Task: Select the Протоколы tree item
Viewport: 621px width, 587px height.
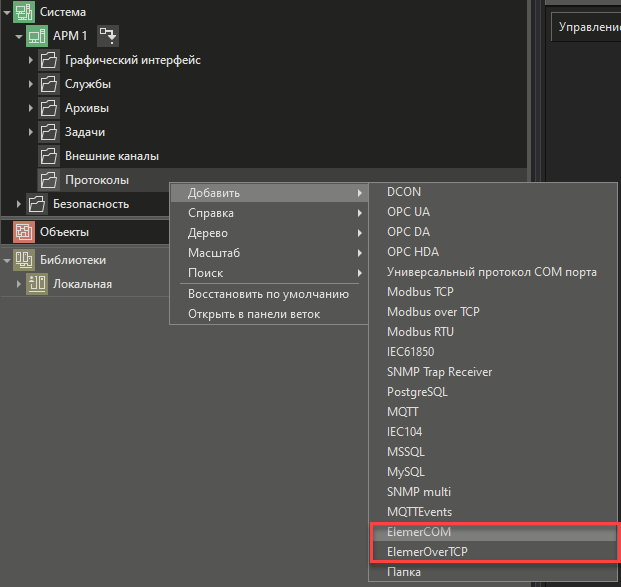Action: [96, 180]
